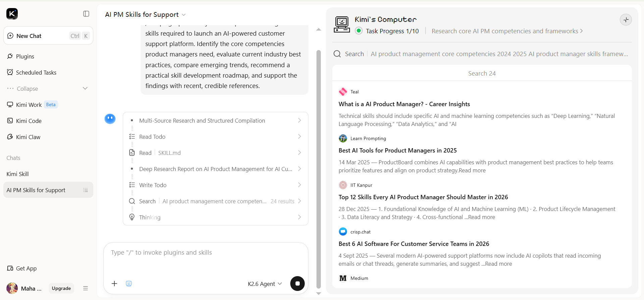Toggle the sidebar panel icon

[x=86, y=14]
